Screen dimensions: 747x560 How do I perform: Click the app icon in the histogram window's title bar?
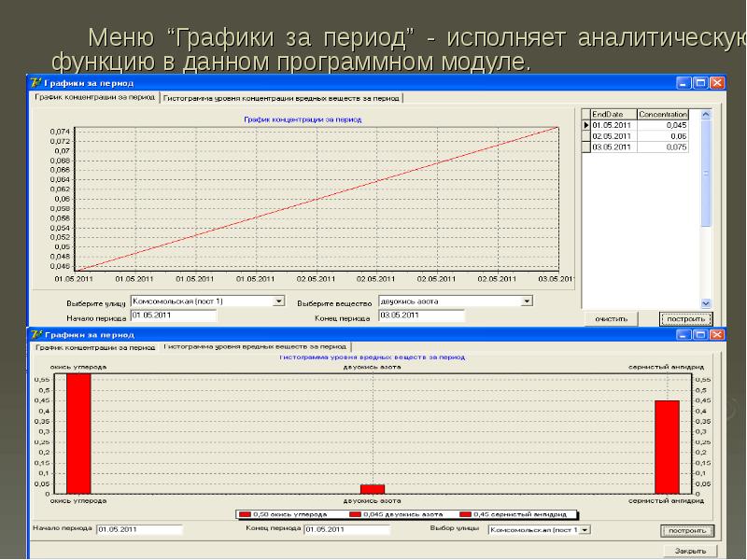tap(35, 332)
